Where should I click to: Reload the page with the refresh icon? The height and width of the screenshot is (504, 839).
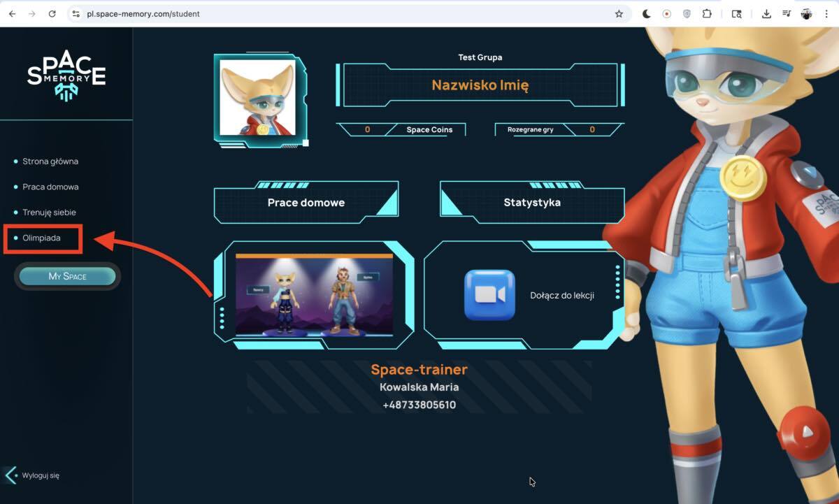tap(52, 13)
